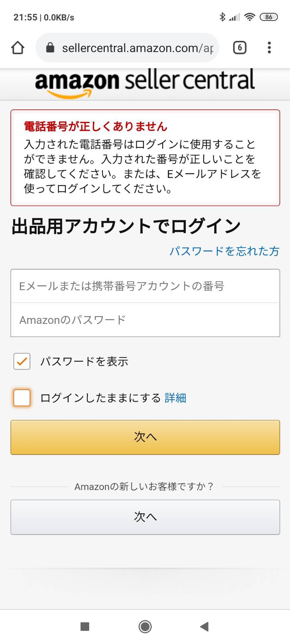Tap the gray 次へ button for new customers
The image size is (290, 644).
coord(145,517)
